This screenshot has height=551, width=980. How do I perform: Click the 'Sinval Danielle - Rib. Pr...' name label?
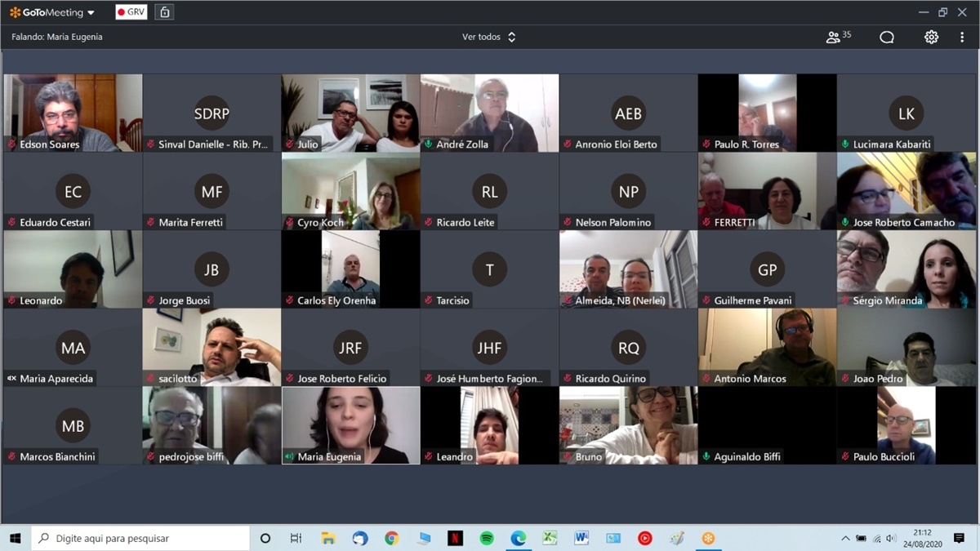[x=213, y=144]
